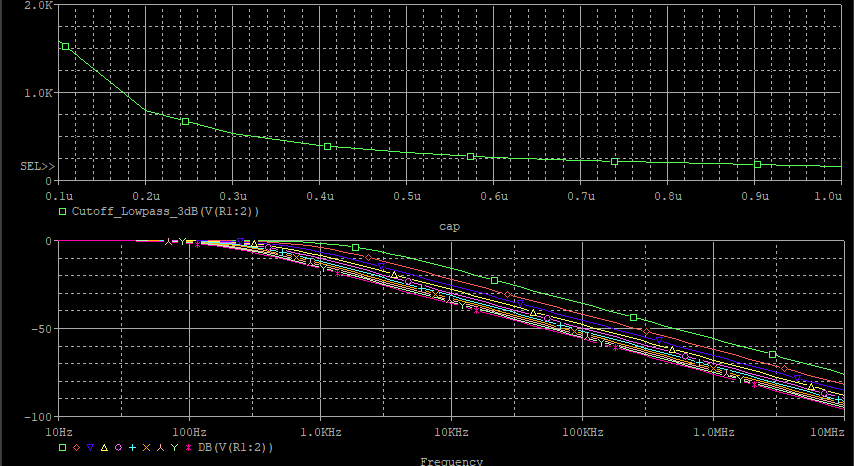Select the Cutoff_Lowpass_3dB(V(R1:2)) trace label

(166, 212)
